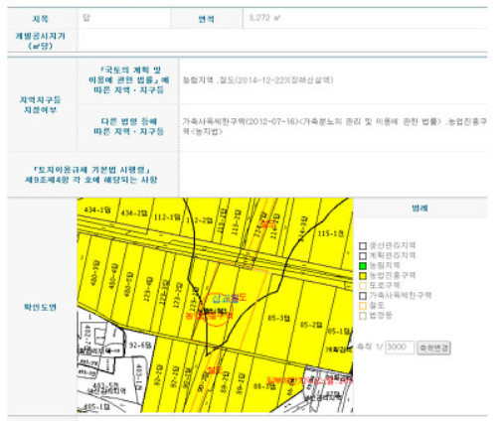Click the yellow 농업진흥구역 legend swatch
The height and width of the screenshot is (421, 504).
point(363,276)
